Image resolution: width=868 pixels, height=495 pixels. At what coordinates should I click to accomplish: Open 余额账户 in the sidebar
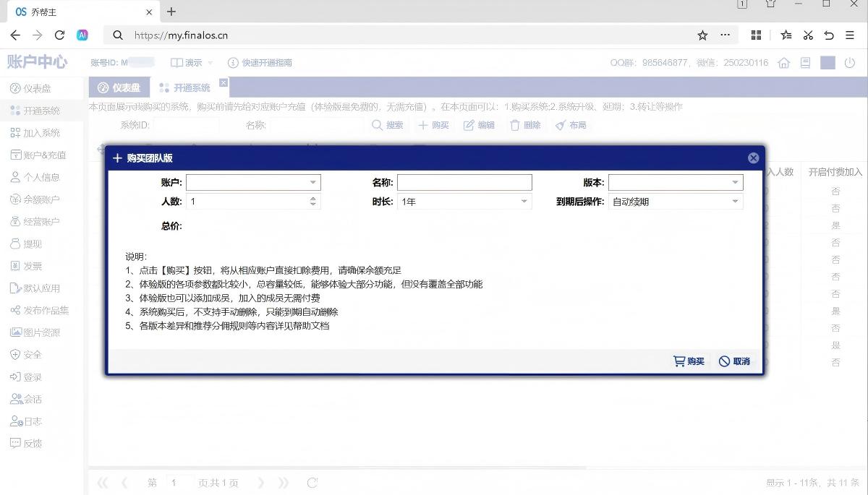41,199
